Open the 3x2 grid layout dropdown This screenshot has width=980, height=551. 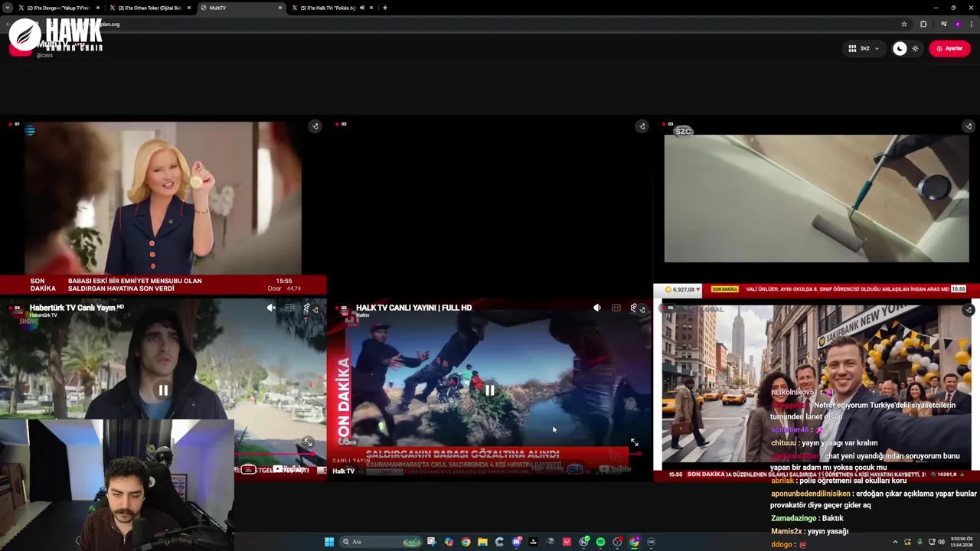pyautogui.click(x=864, y=48)
